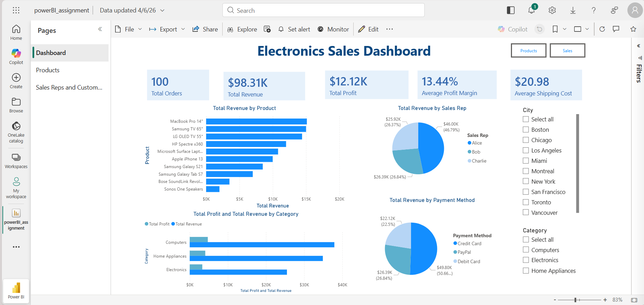Refresh the report visuals
Viewport: 644px width, 305px height.
pyautogui.click(x=602, y=29)
